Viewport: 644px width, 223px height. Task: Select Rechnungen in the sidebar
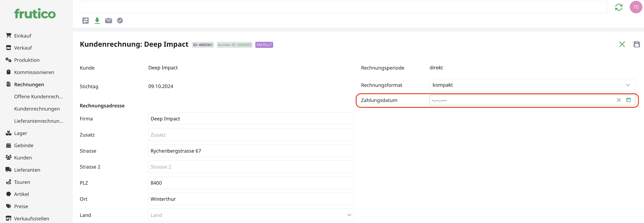tap(29, 84)
